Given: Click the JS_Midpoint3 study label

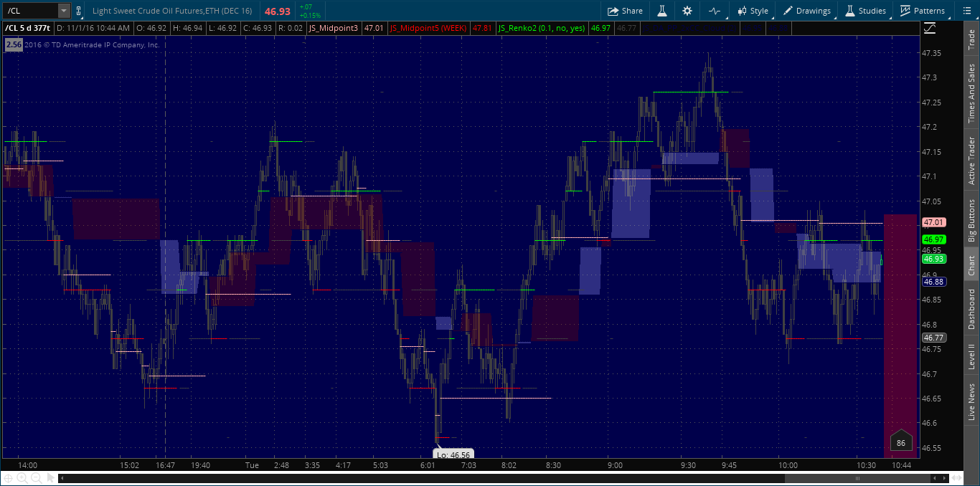Looking at the screenshot, I should click(334, 28).
